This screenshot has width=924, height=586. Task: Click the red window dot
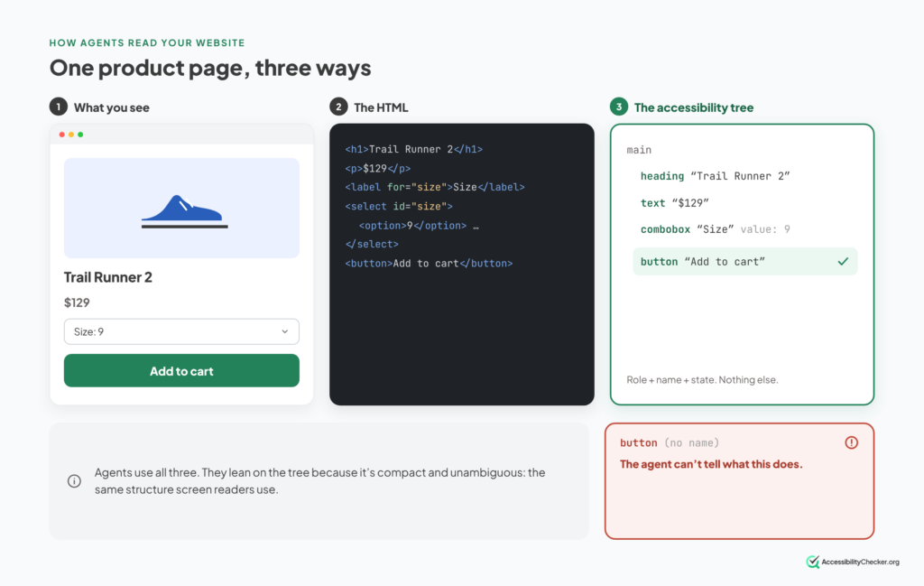[62, 135]
